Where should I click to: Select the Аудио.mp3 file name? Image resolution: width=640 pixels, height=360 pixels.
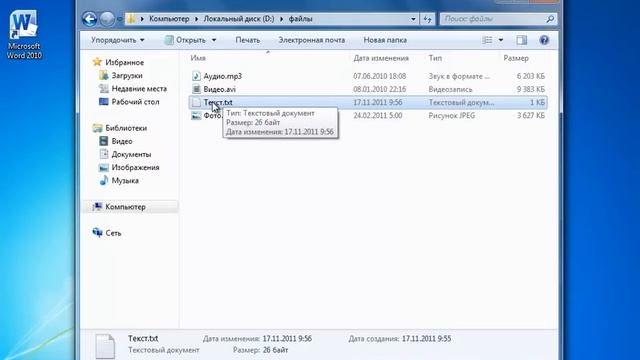[222, 76]
